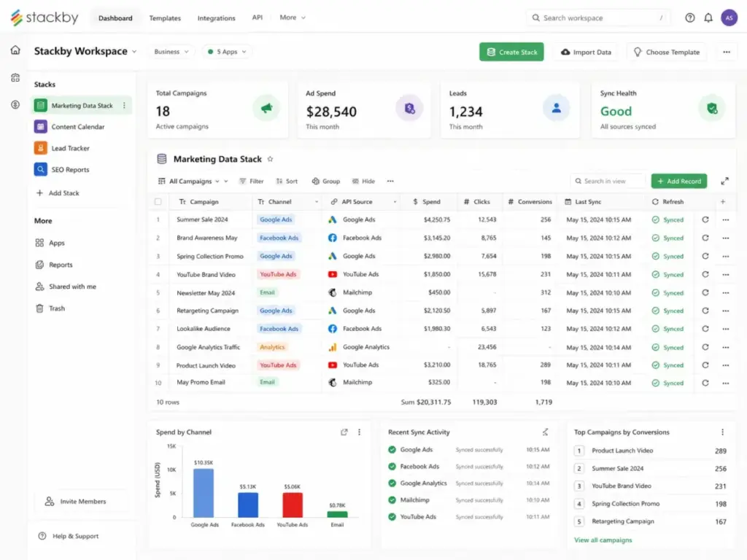Open the More menu in top navigation

[293, 17]
